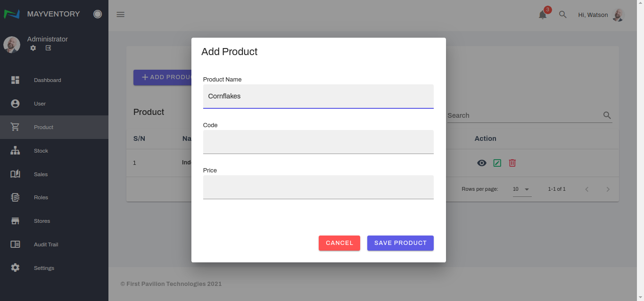This screenshot has width=644, height=301.
Task: Click into the Price input field
Action: (x=318, y=187)
